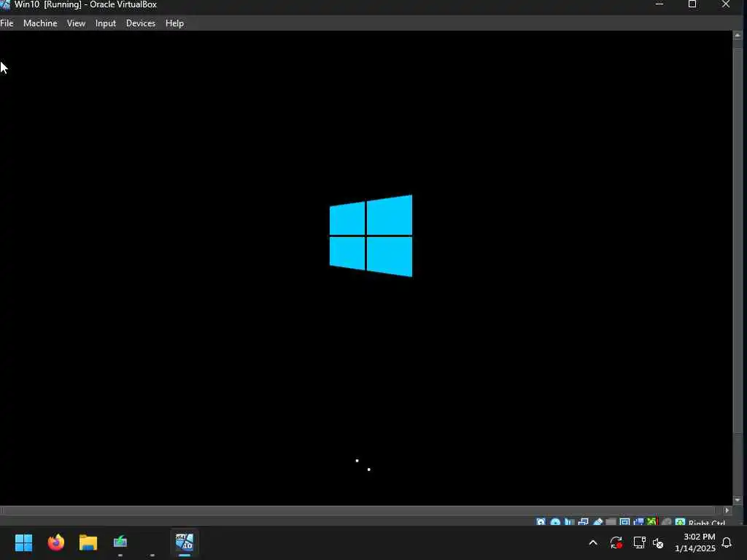This screenshot has width=747, height=560.
Task: Open the notification bell
Action: pyautogui.click(x=727, y=542)
